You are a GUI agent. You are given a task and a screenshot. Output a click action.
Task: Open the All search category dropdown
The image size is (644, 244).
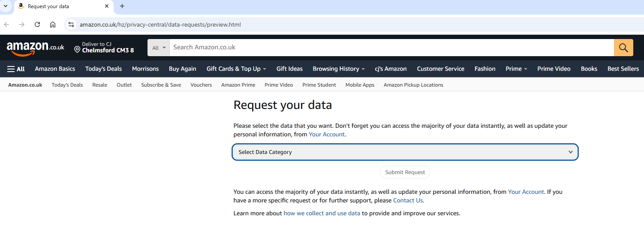click(x=159, y=48)
